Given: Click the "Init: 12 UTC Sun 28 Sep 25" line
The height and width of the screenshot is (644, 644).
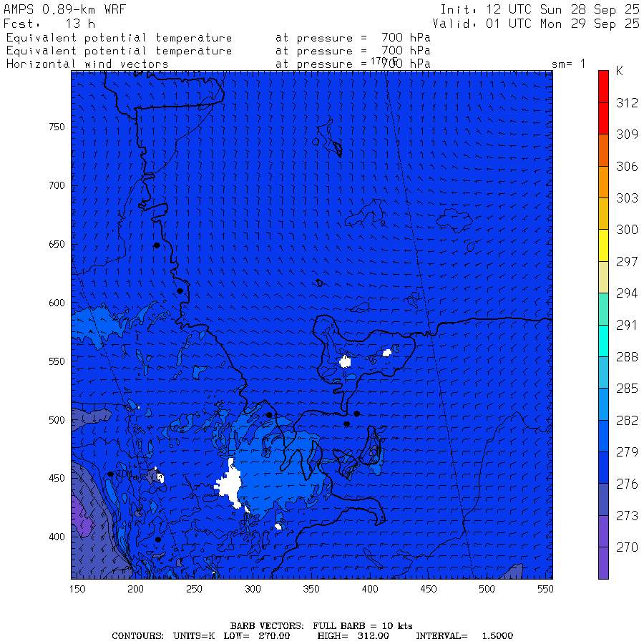Looking at the screenshot, I should click(x=540, y=9).
